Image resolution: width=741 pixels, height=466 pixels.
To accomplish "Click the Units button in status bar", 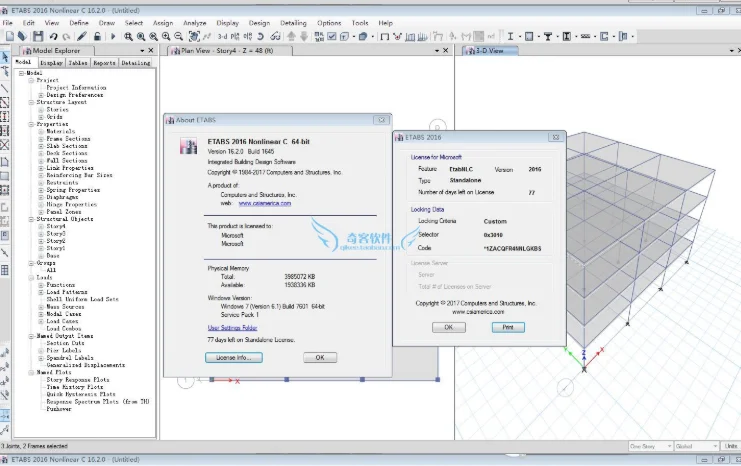I will 731,446.
